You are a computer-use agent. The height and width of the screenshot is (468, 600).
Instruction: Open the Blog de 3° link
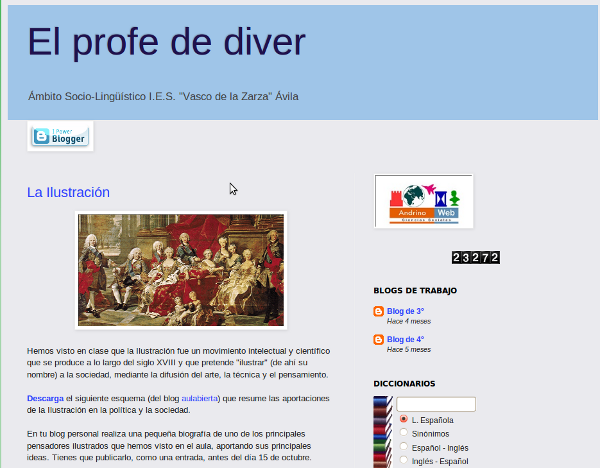pos(405,311)
